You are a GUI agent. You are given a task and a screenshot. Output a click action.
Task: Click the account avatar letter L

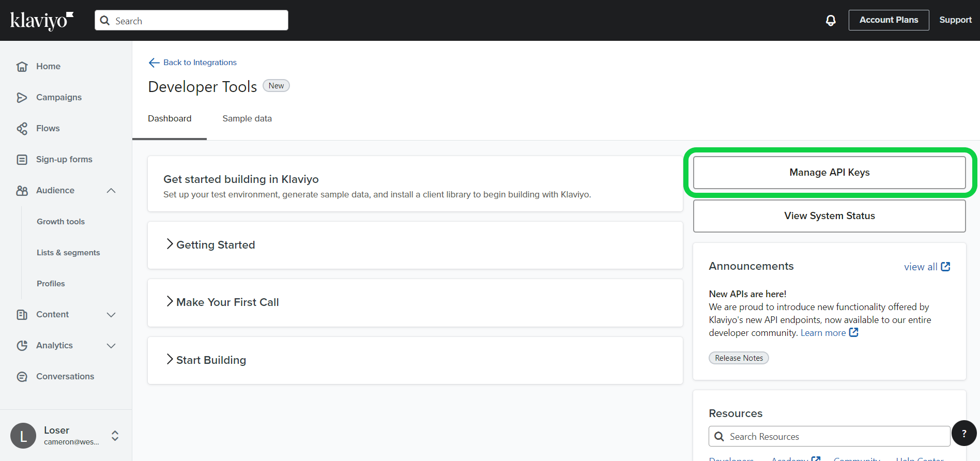[x=23, y=436]
